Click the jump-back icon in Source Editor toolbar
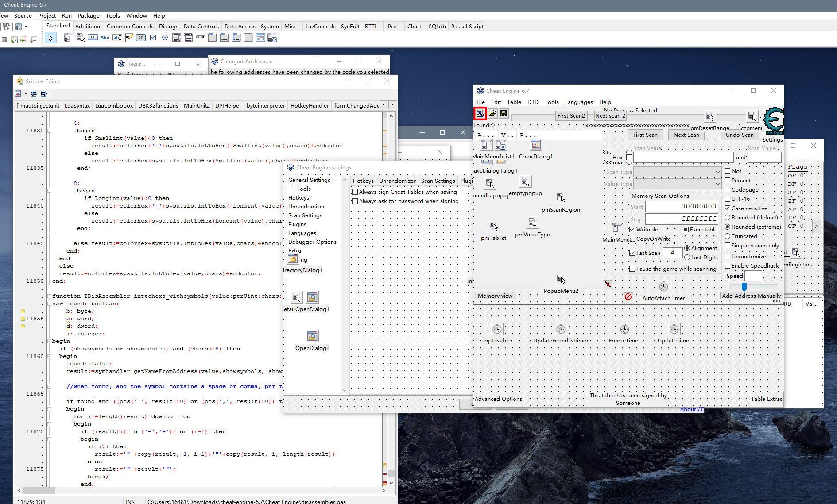Viewport: 837px width, 504px height. tap(34, 94)
